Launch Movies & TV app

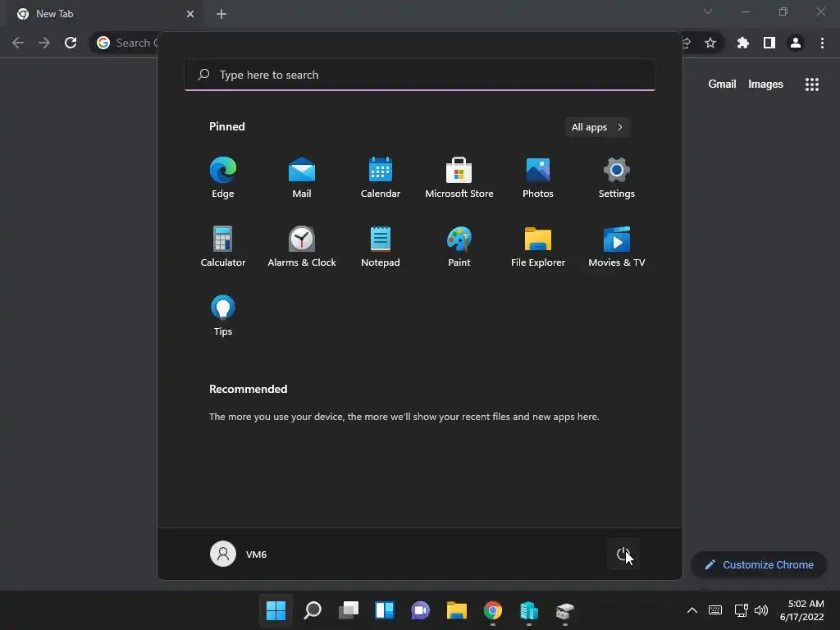(617, 246)
